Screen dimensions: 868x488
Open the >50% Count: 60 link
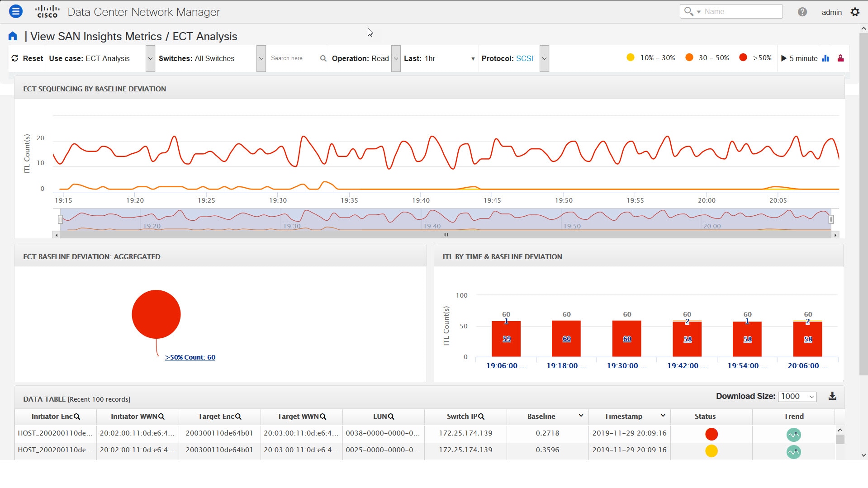click(x=190, y=357)
